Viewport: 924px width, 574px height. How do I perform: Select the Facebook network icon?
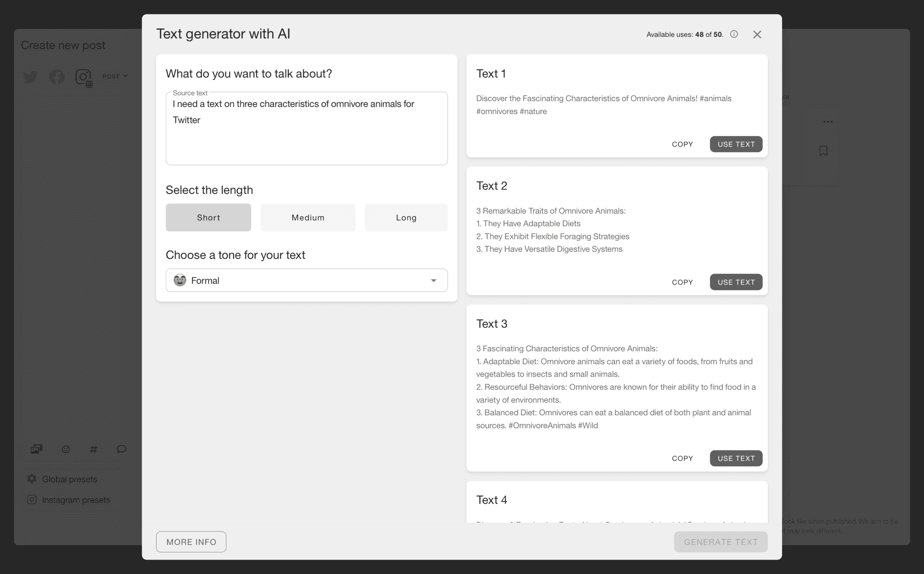56,77
